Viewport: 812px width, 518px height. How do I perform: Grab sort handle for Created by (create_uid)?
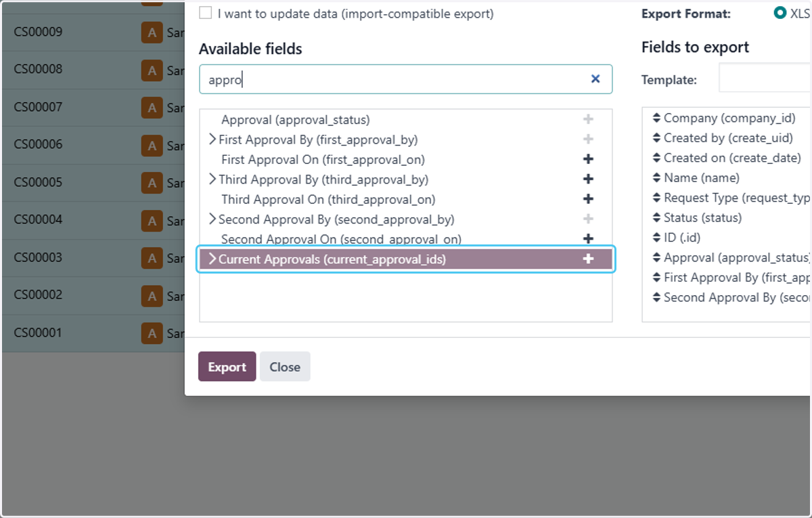[656, 138]
